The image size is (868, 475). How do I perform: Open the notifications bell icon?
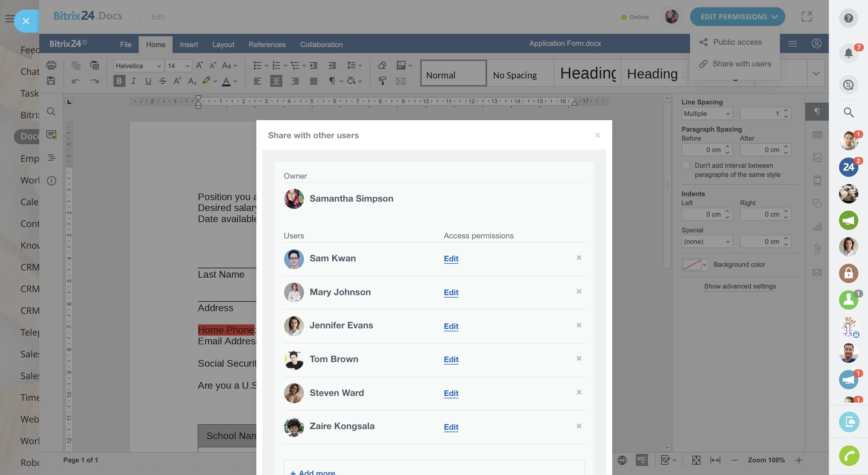pos(848,53)
